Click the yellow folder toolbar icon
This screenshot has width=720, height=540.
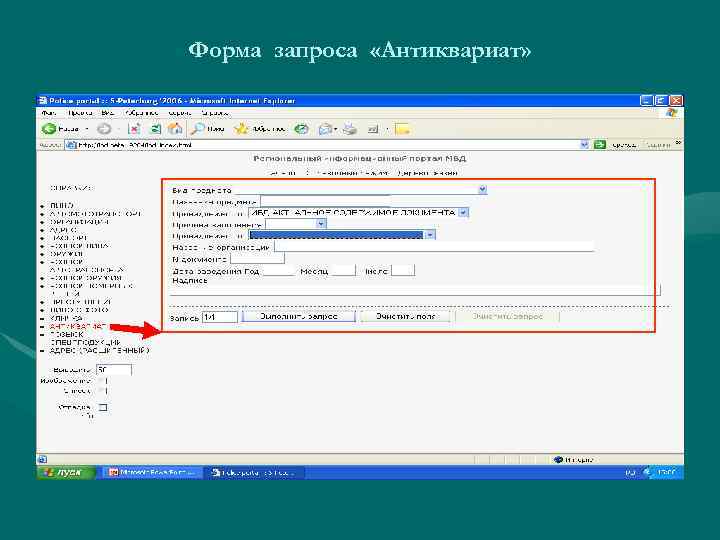(402, 129)
